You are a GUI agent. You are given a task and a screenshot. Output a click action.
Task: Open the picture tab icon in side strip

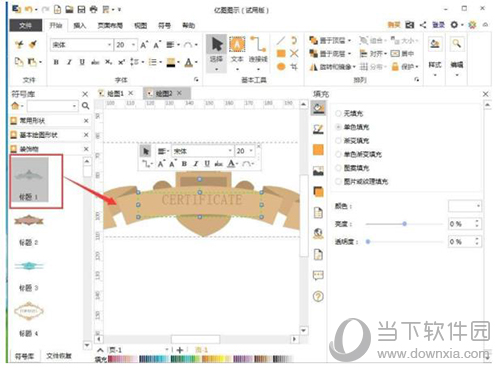pyautogui.click(x=318, y=171)
